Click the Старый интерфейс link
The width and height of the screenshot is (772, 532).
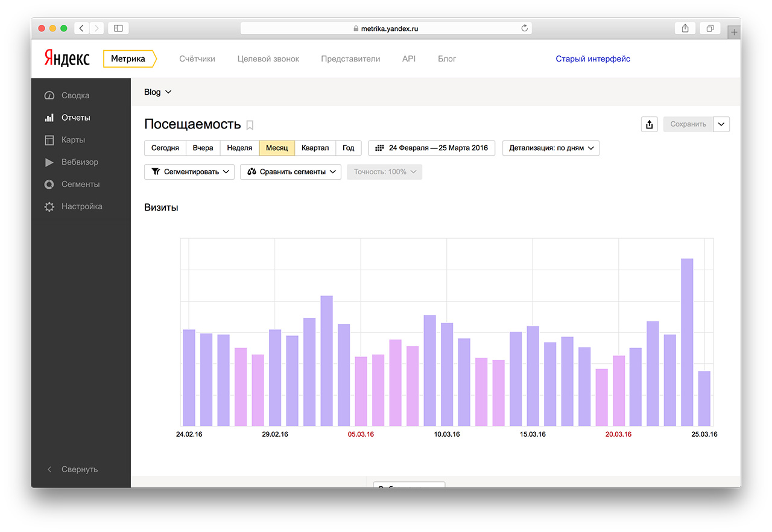(x=592, y=59)
